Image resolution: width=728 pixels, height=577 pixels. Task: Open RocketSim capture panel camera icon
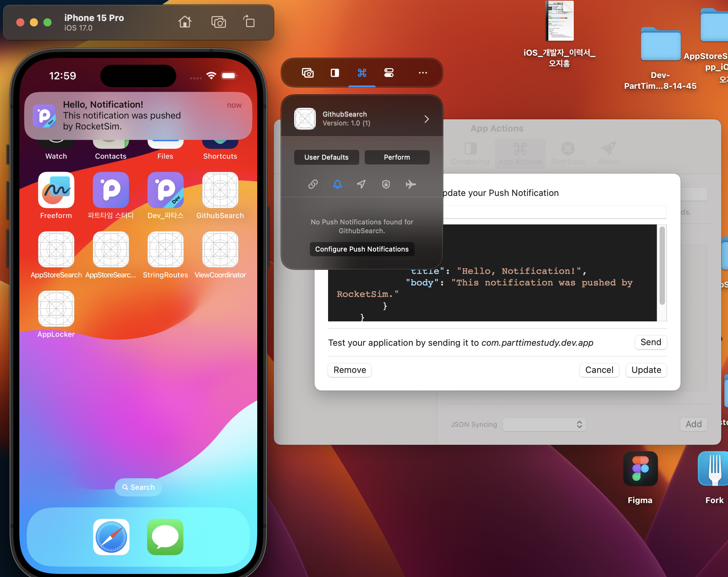point(308,73)
